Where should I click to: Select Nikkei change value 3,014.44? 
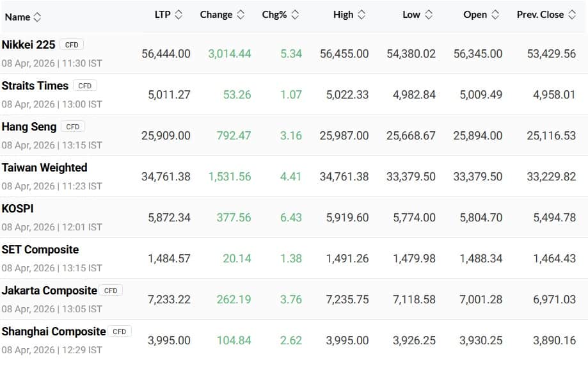click(230, 54)
